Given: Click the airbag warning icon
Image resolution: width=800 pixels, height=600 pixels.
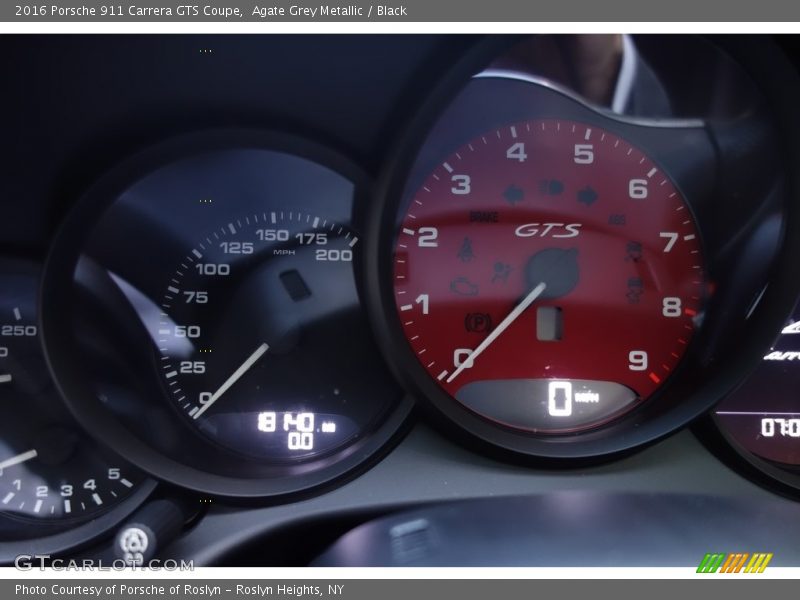Looking at the screenshot, I should click(502, 271).
